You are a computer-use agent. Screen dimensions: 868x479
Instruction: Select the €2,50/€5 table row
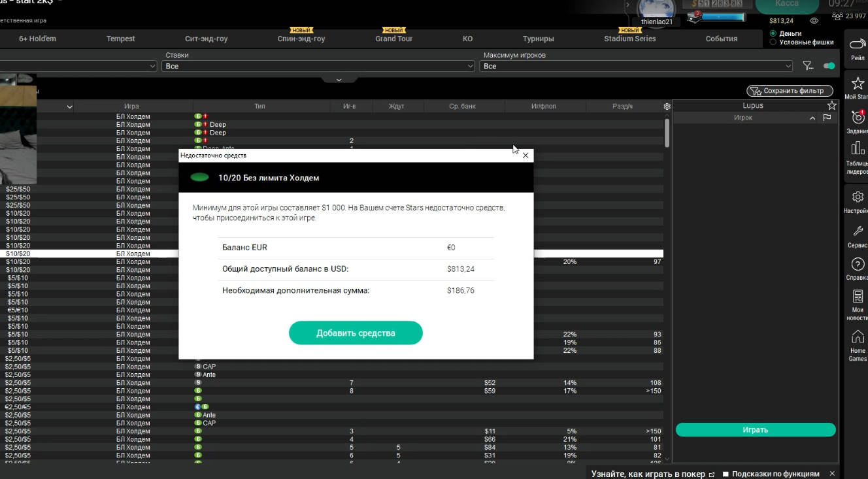point(331,407)
